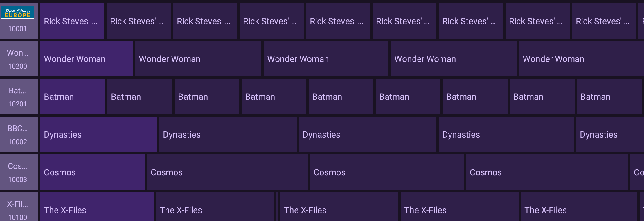
Task: Select the highlighted current Wonder Woman program
Action: [x=87, y=59]
